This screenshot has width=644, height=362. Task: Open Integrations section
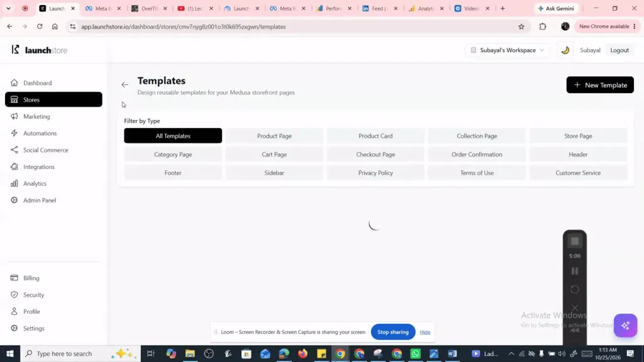coord(53,167)
